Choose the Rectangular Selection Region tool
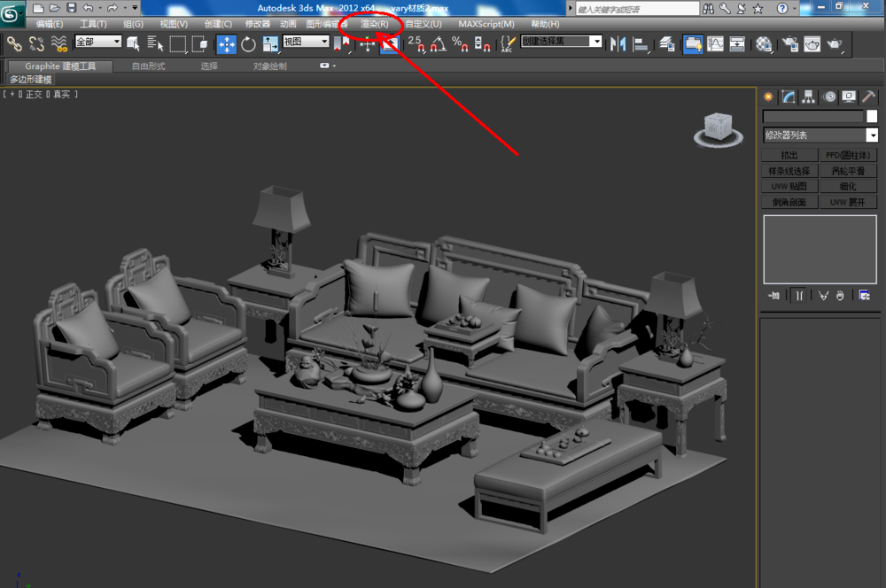 178,44
